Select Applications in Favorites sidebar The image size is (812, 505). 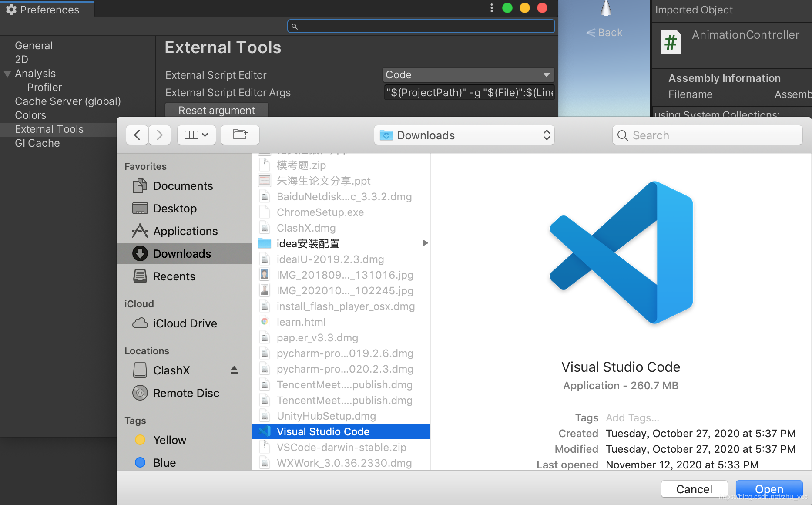(x=184, y=231)
